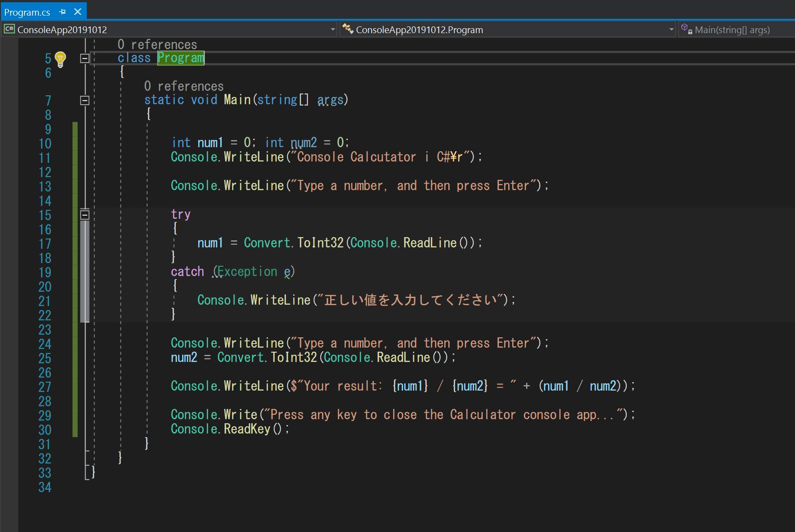The width and height of the screenshot is (795, 532).
Task: Click the class icon beside ConsoleApp20191012.Program
Action: pos(348,29)
